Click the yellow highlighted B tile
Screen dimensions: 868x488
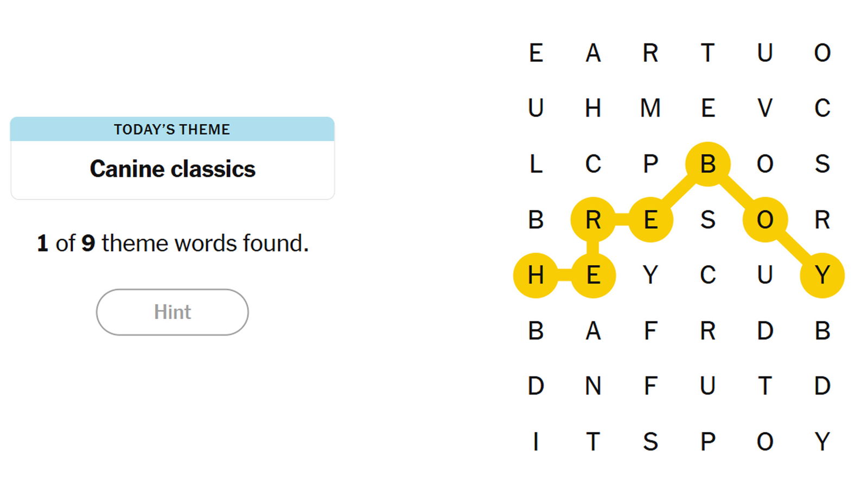pos(707,164)
